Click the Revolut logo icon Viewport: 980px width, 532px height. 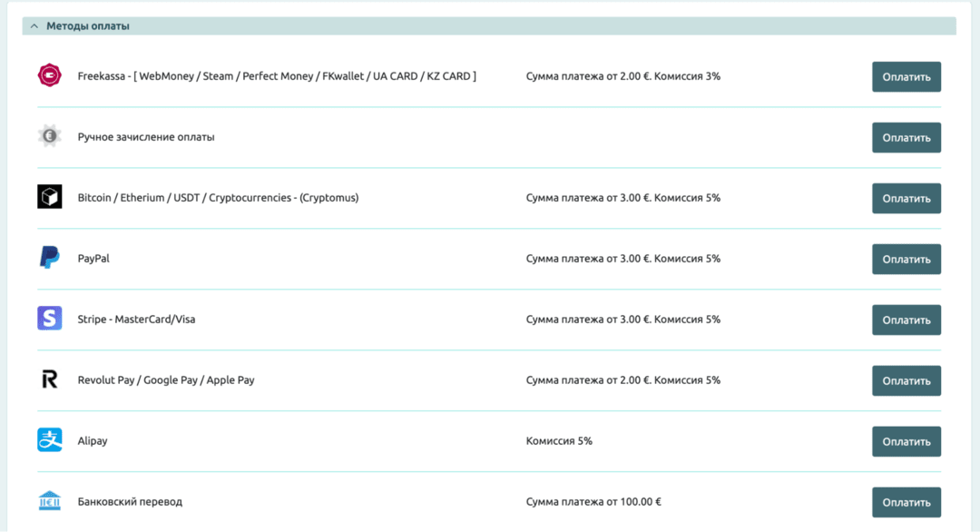pos(49,379)
